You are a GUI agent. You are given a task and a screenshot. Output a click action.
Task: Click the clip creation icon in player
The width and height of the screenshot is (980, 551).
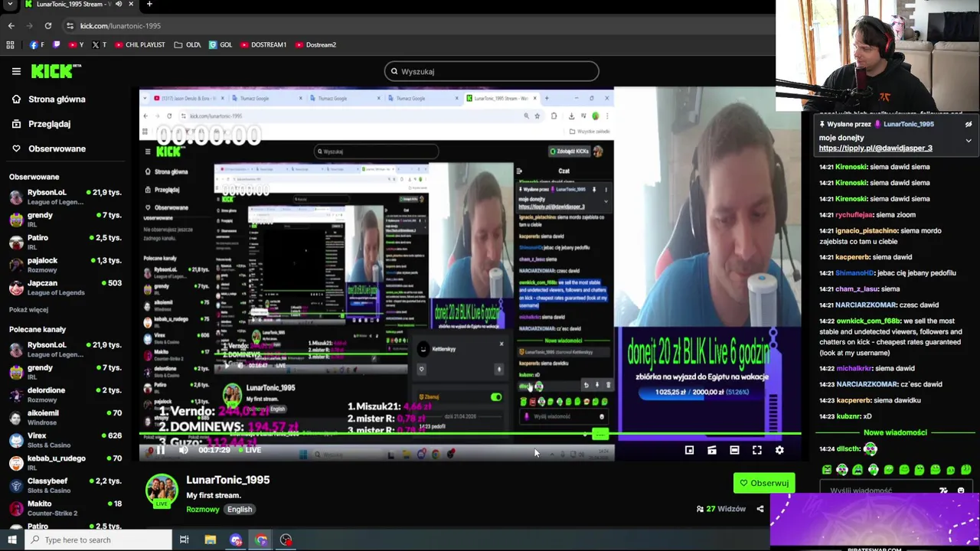click(x=712, y=450)
